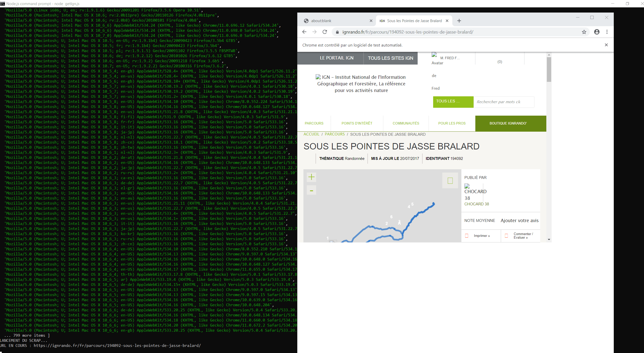The image size is (644, 353).
Task: Click Commenter / Evaluer » link
Action: click(x=523, y=236)
